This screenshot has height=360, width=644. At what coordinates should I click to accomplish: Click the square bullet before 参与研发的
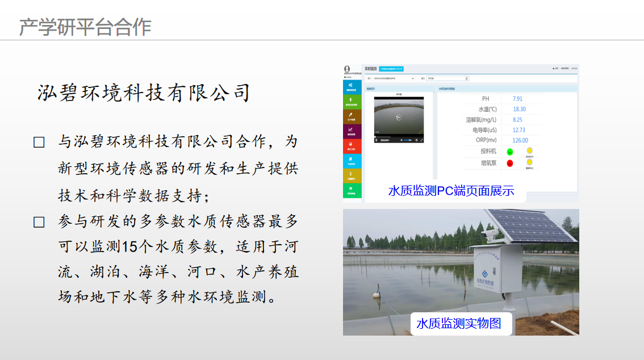click(39, 222)
